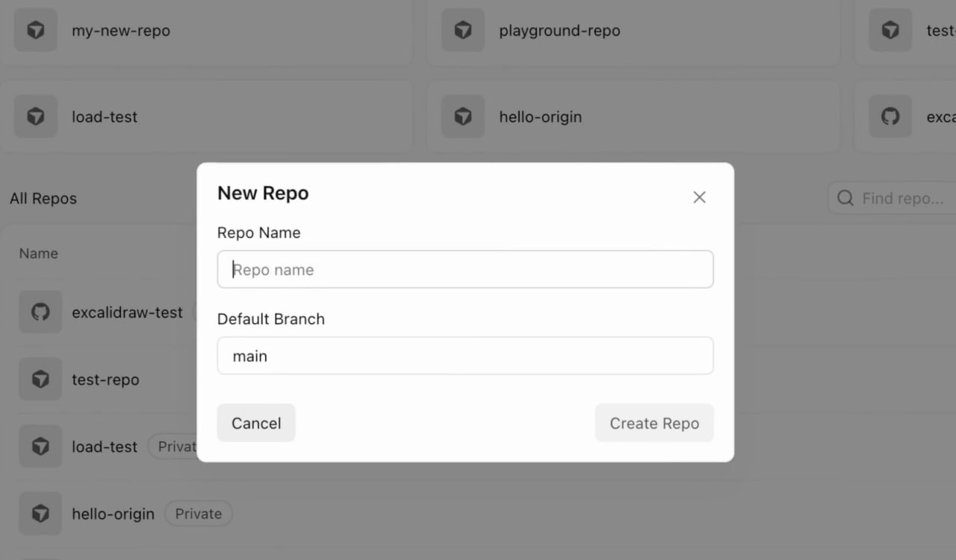Viewport: 956px width, 560px height.
Task: Click the test-repo row cube icon
Action: 40,379
